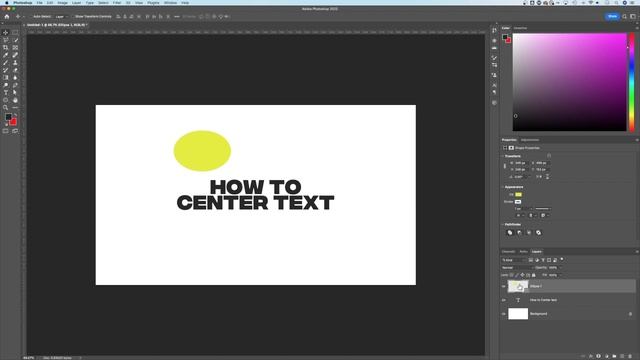Toggle Quick Mask mode

tap(5, 131)
